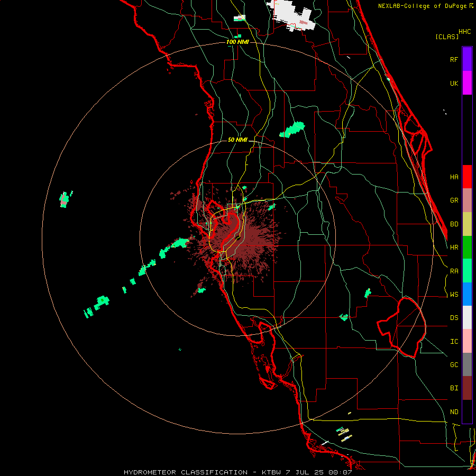The height and width of the screenshot is (476, 476).
Task: Click the HYDROMETEOR CLASSIFICATION title text
Action: tap(186, 472)
